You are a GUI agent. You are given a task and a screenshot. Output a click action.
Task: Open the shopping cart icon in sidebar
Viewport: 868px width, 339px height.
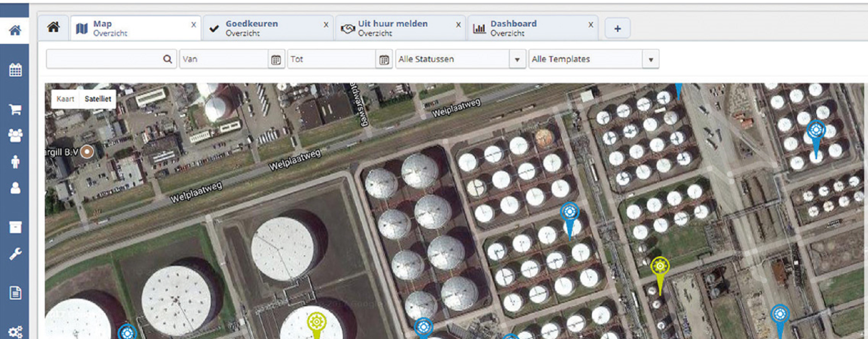point(15,109)
